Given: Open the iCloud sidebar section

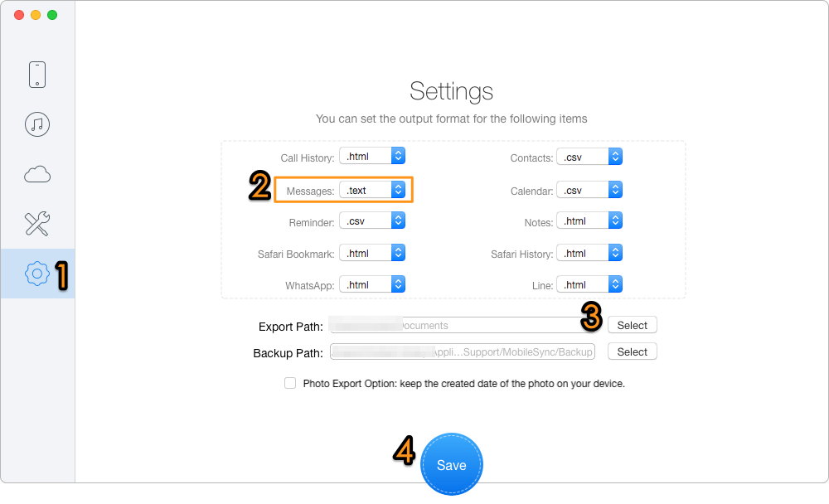Looking at the screenshot, I should click(x=37, y=174).
